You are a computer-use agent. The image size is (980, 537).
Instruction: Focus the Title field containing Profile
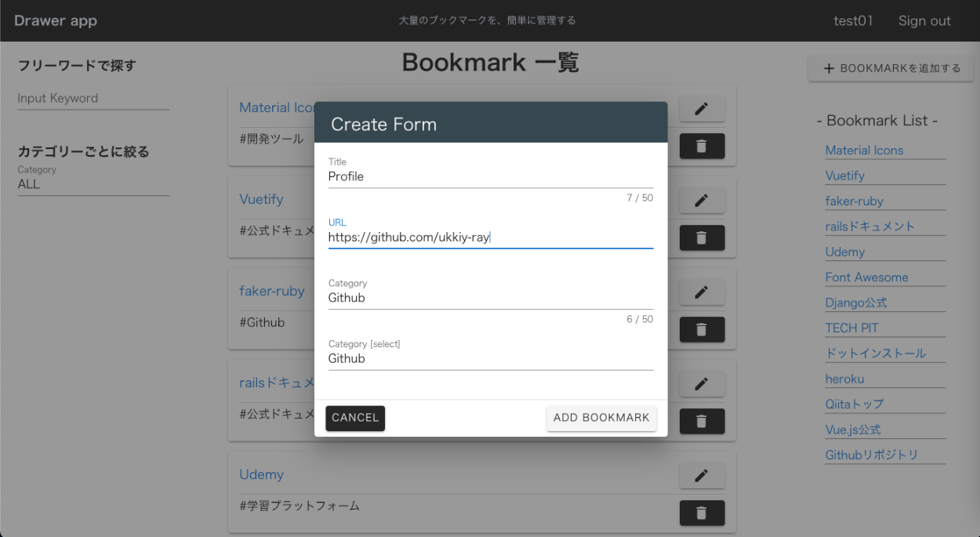click(490, 176)
